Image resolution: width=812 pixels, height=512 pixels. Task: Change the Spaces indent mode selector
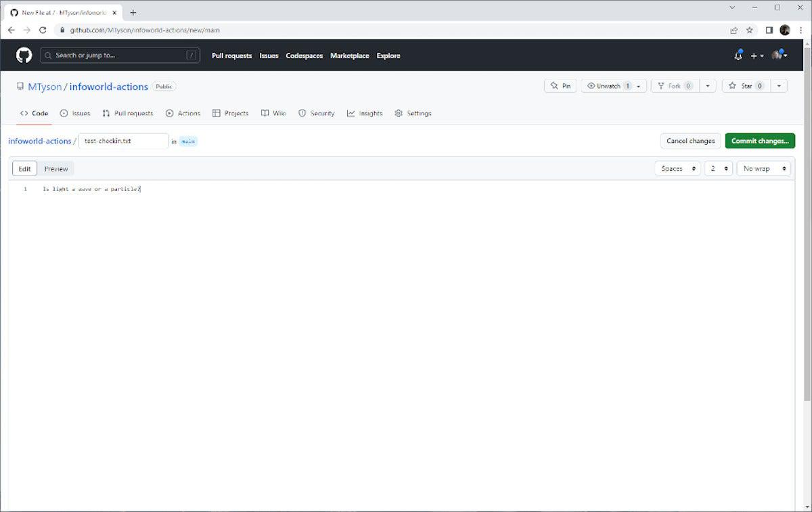click(677, 168)
